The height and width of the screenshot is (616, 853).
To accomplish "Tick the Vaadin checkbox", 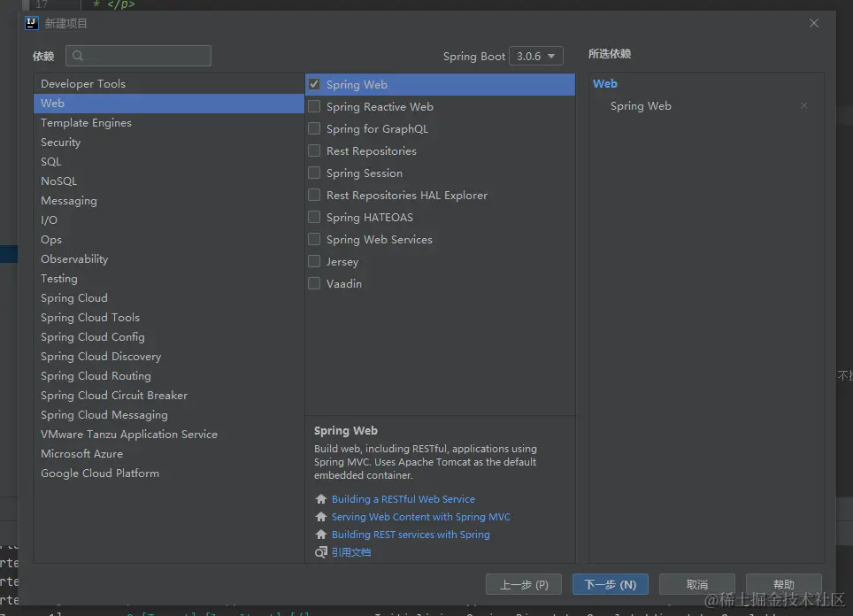I will [x=314, y=283].
